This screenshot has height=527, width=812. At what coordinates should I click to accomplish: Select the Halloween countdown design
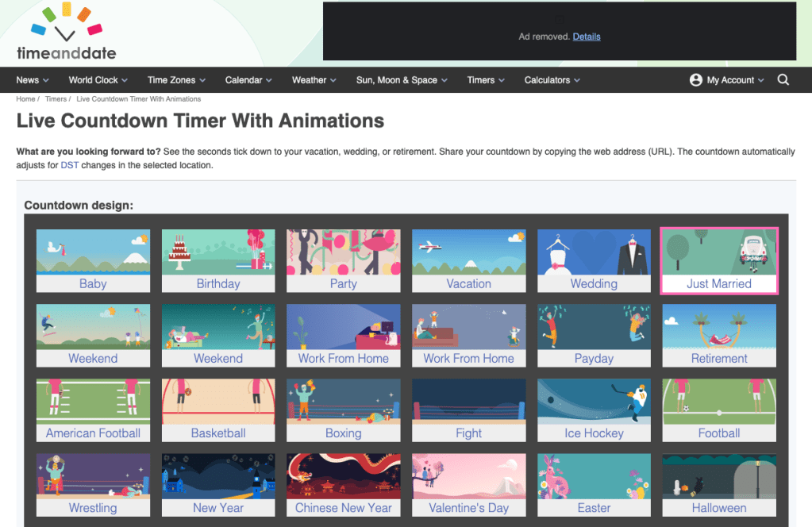click(x=719, y=484)
